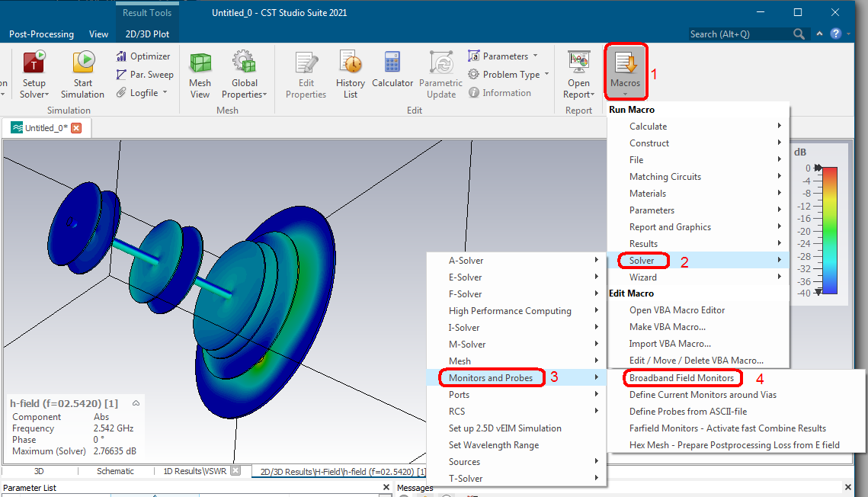The image size is (868, 497).
Task: Collapse the h-field info box
Action: click(136, 403)
